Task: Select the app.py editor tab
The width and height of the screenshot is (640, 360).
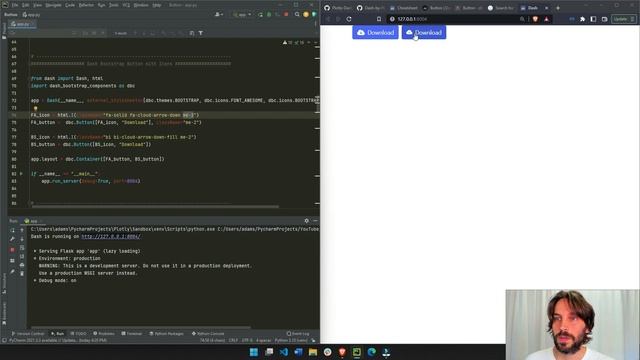Action: click(21, 24)
